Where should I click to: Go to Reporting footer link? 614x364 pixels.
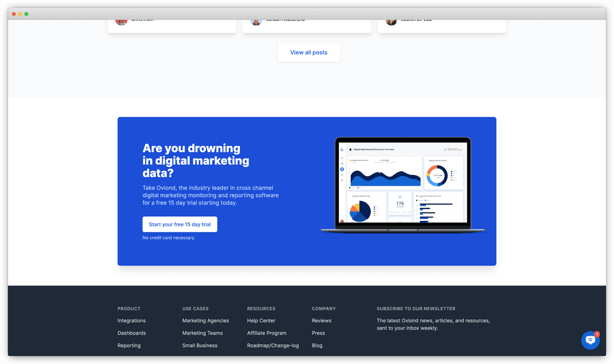click(x=129, y=346)
